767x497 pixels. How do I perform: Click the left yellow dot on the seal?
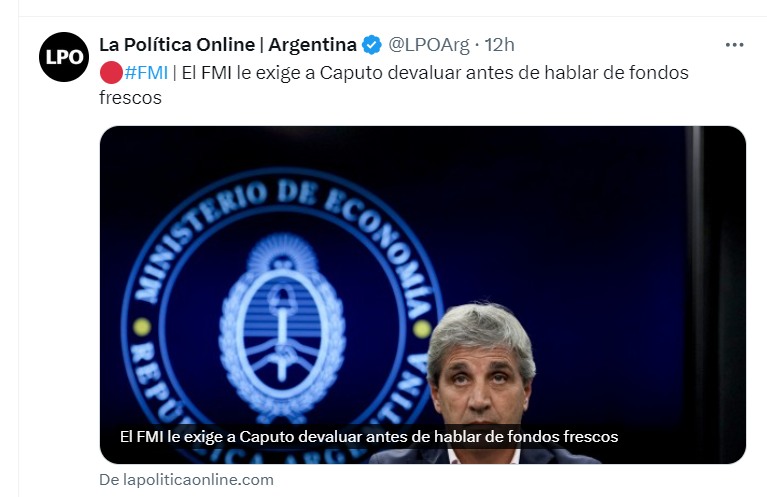pos(142,326)
